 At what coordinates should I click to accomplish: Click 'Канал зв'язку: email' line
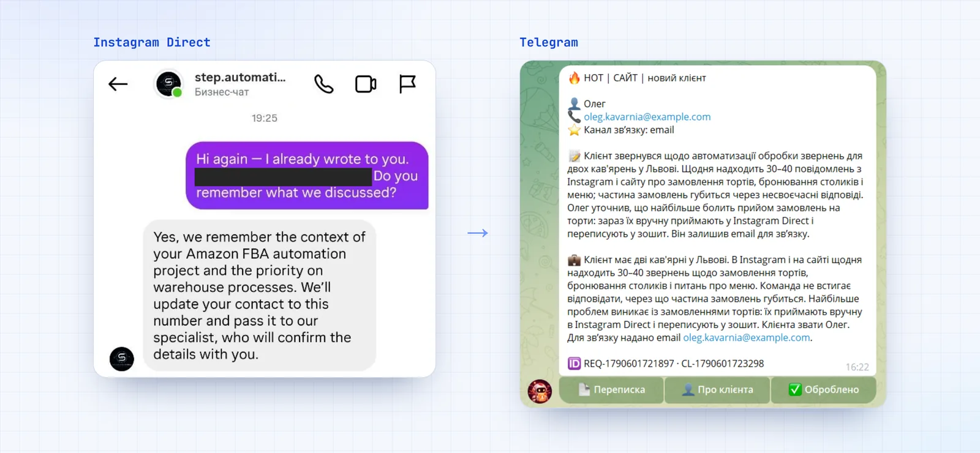(629, 130)
